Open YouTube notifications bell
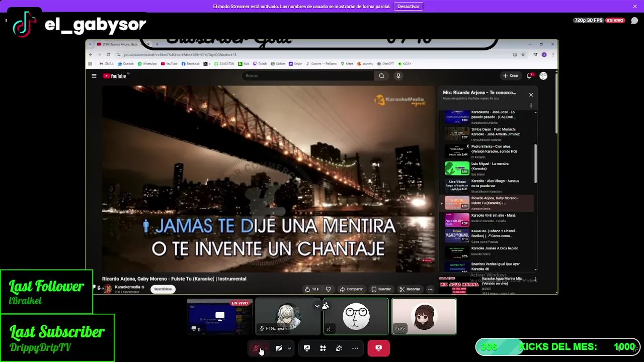 (x=529, y=76)
